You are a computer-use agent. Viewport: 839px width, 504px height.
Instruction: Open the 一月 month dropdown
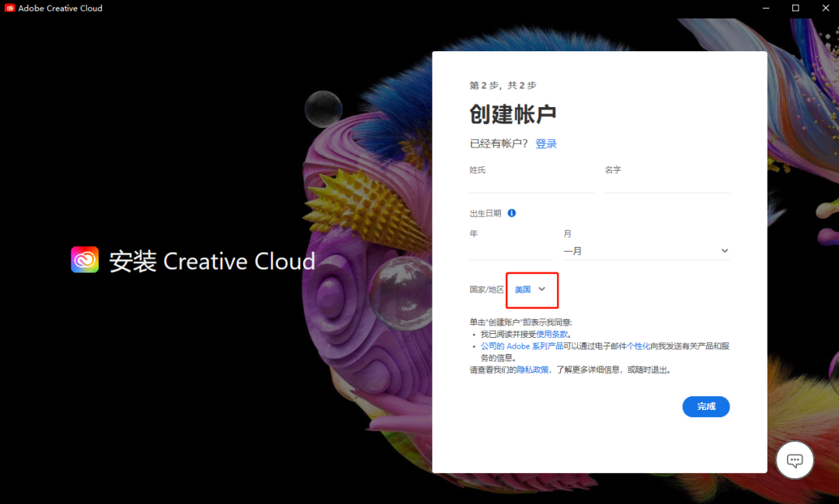click(x=646, y=251)
